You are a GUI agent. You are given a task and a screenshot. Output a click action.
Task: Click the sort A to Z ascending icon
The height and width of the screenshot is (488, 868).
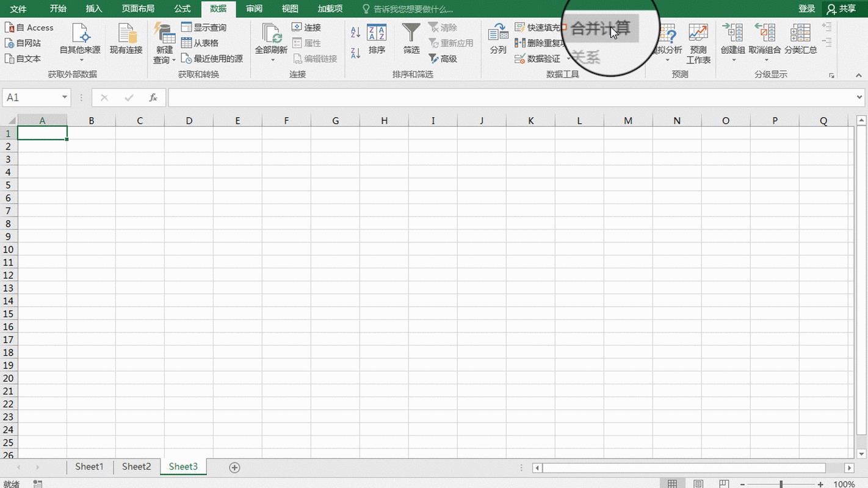pyautogui.click(x=355, y=32)
